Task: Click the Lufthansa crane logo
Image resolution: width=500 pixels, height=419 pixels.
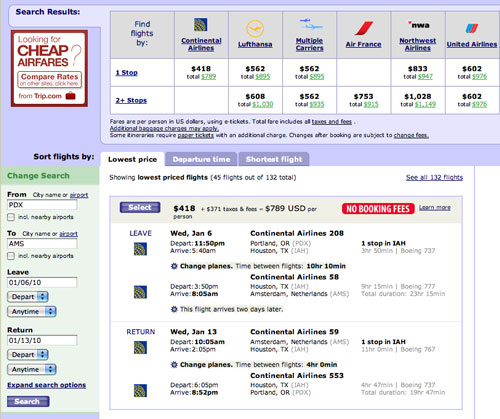Action: (255, 29)
